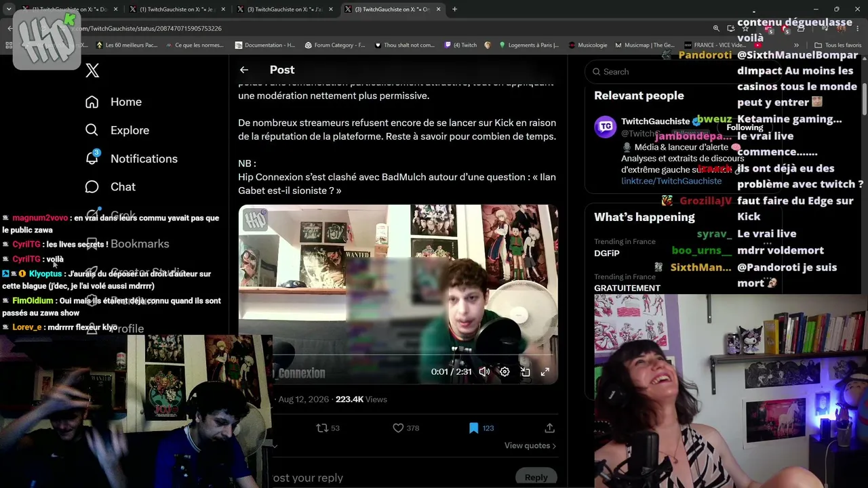Open Home from the X sidebar
The width and height of the screenshot is (868, 488).
point(113,102)
